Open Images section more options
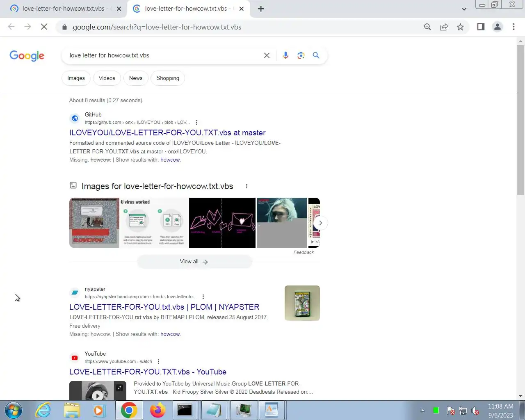Viewport: 525px width, 420px height. point(247,186)
